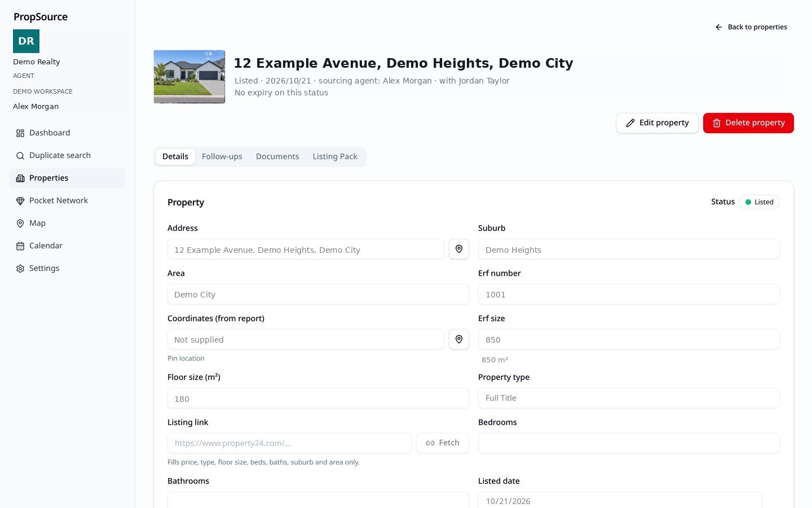812x508 pixels.
Task: Go to Pocket Network
Action: pyautogui.click(x=67, y=201)
